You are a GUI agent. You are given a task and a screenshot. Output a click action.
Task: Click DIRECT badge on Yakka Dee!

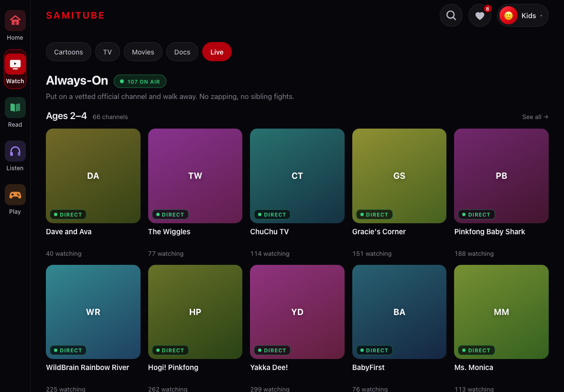pyautogui.click(x=272, y=350)
